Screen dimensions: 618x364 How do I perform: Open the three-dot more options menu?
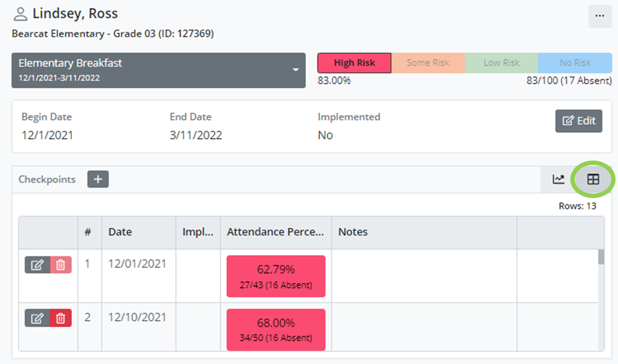pyautogui.click(x=599, y=16)
